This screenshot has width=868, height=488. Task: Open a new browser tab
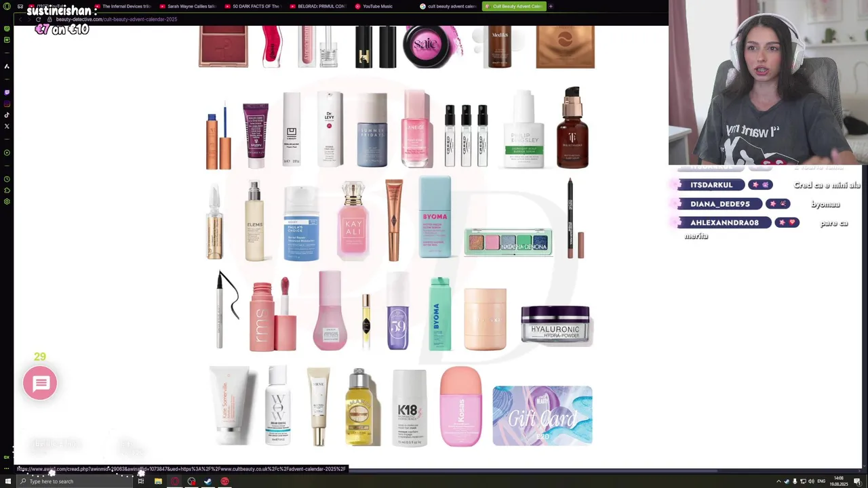(x=551, y=6)
